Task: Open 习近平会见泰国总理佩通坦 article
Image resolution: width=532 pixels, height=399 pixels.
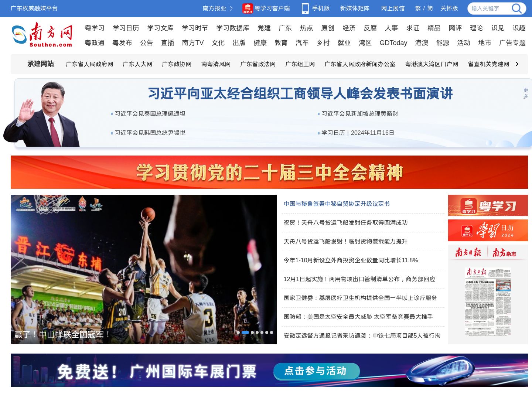Action: [x=150, y=113]
